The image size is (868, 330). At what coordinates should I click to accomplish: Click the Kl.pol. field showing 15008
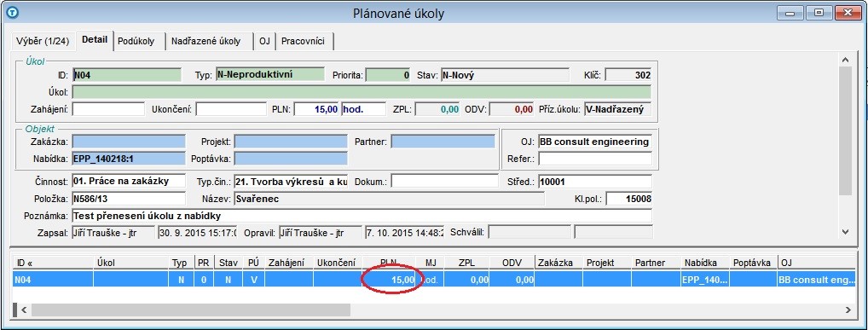point(628,198)
